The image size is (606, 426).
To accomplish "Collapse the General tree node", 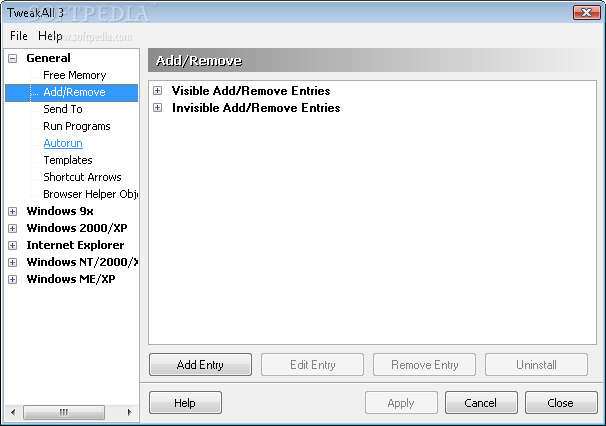I will tap(13, 59).
